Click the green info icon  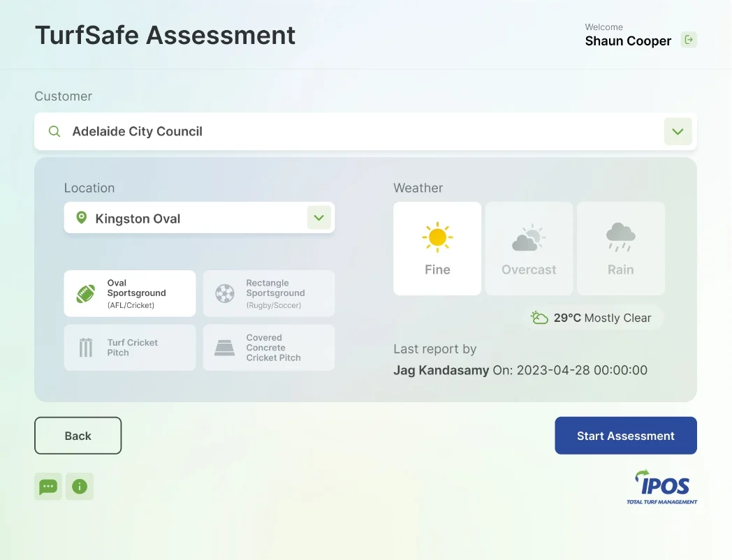point(80,486)
